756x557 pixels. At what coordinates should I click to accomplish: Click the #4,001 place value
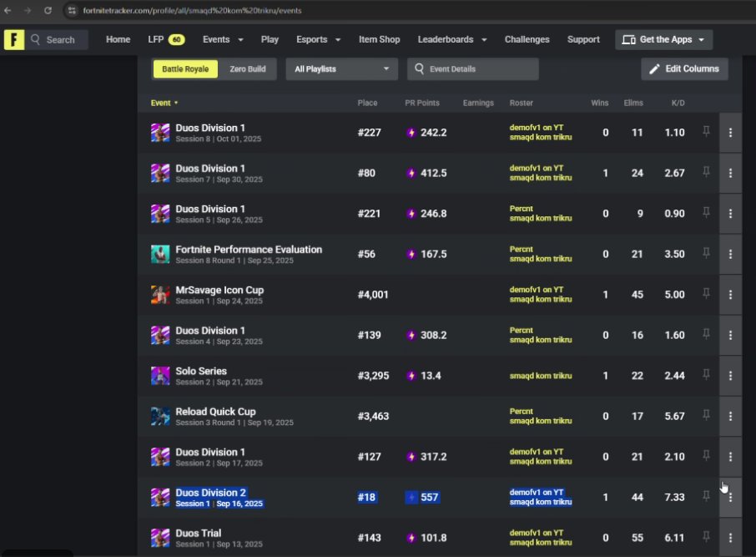tap(373, 295)
